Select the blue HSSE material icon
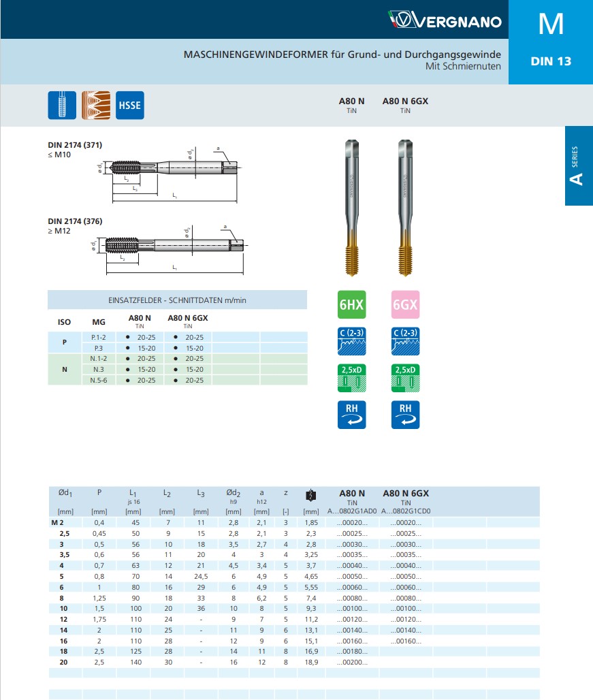 click(x=129, y=106)
